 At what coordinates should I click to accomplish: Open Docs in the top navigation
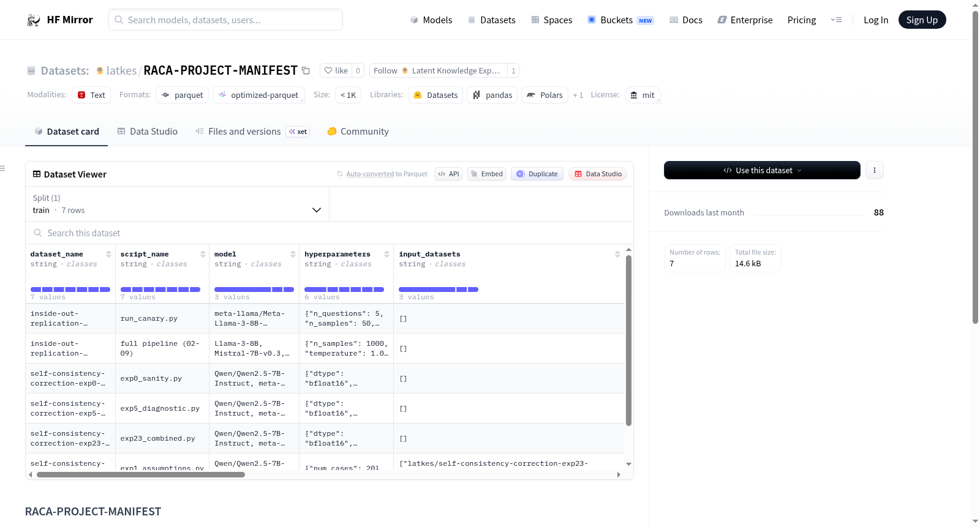click(685, 20)
